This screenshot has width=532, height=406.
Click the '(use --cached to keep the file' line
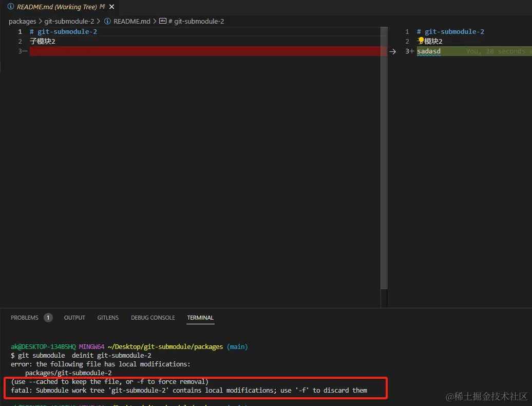point(109,381)
